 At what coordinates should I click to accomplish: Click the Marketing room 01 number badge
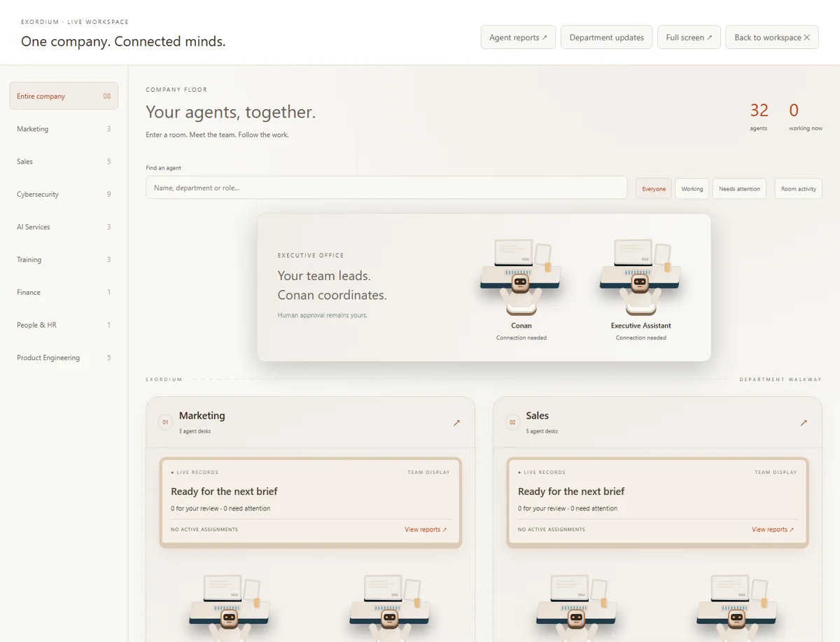[165, 422]
